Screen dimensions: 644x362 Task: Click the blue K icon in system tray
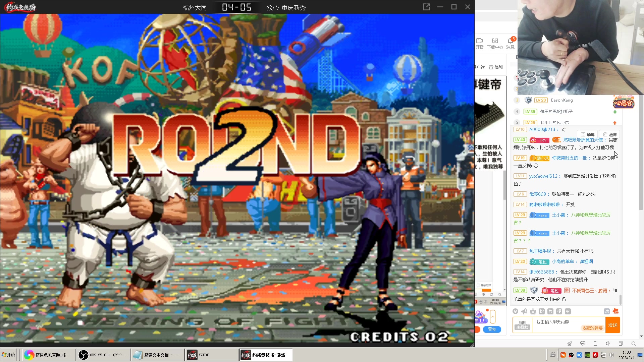(x=579, y=355)
